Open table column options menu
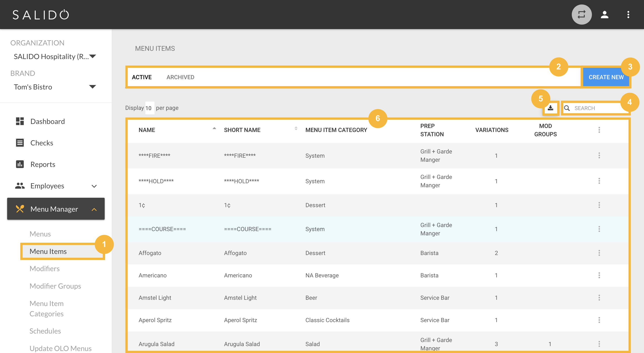 click(x=599, y=130)
